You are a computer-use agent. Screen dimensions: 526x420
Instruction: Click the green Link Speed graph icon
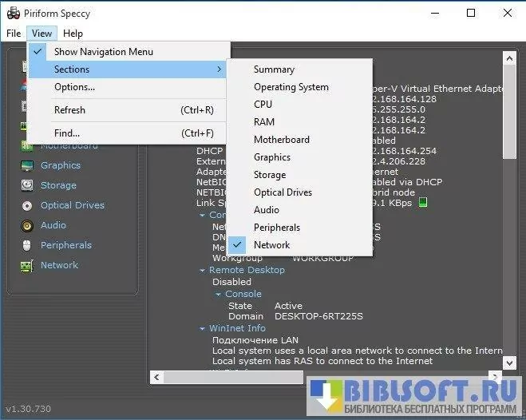pyautogui.click(x=423, y=203)
